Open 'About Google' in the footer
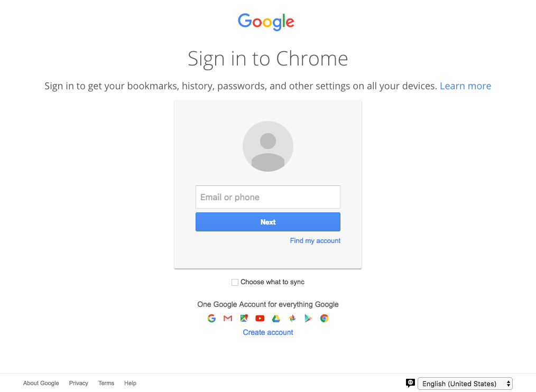 pyautogui.click(x=41, y=383)
